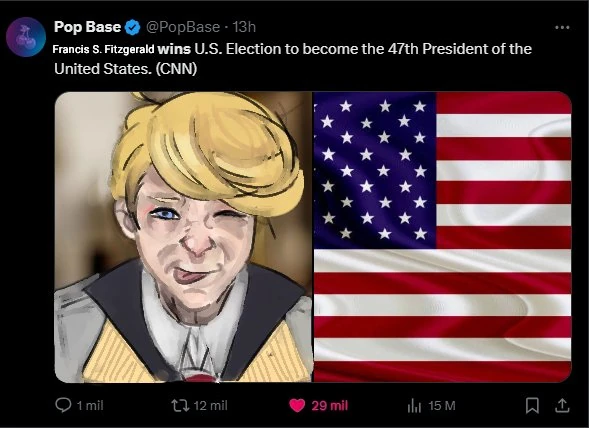Open the three-dot more options menu

[x=562, y=27]
